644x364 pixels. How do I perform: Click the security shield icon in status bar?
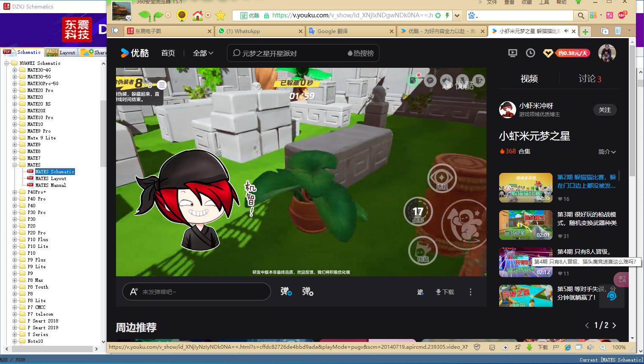[477, 347]
